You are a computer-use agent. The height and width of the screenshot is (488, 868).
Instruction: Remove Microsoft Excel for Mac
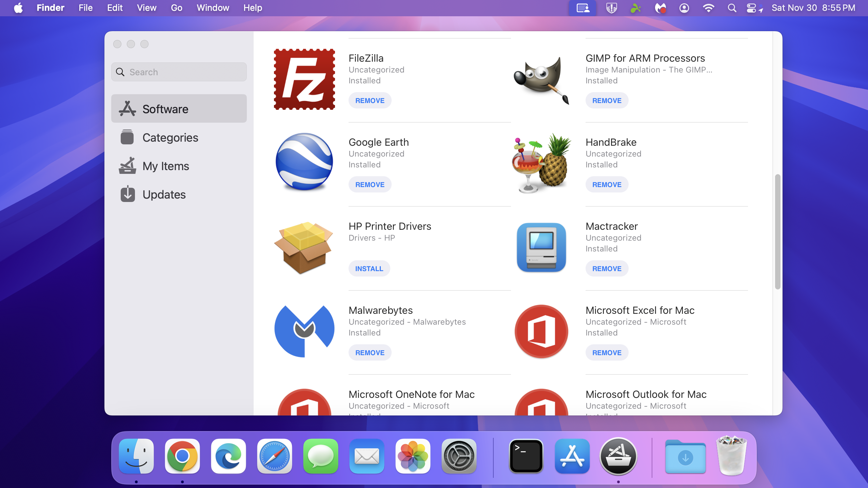point(607,353)
